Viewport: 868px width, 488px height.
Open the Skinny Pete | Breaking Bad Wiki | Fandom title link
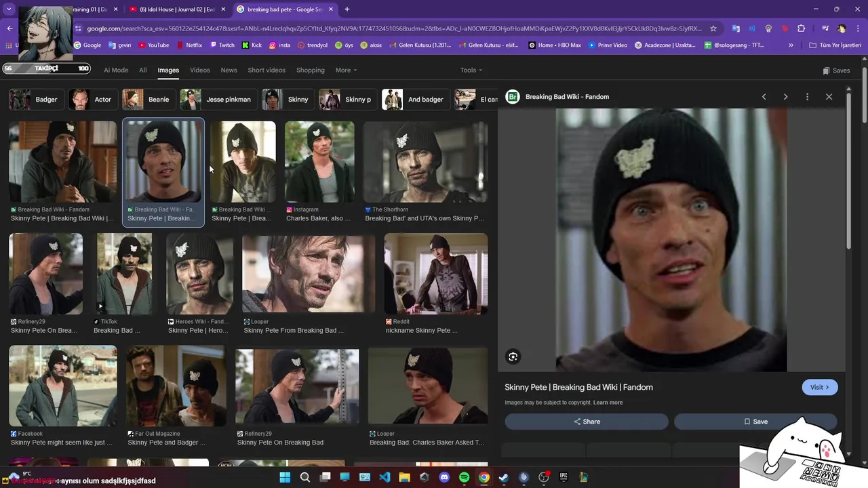(x=578, y=387)
